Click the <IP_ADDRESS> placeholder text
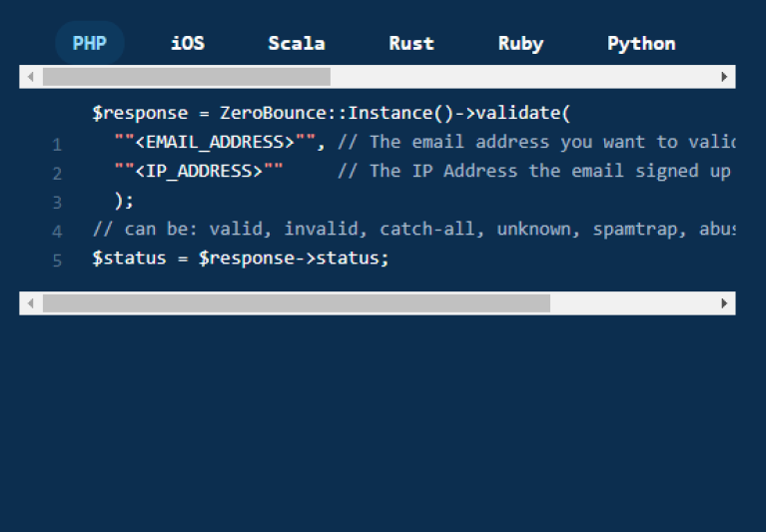Image resolution: width=766 pixels, height=532 pixels. [x=199, y=171]
